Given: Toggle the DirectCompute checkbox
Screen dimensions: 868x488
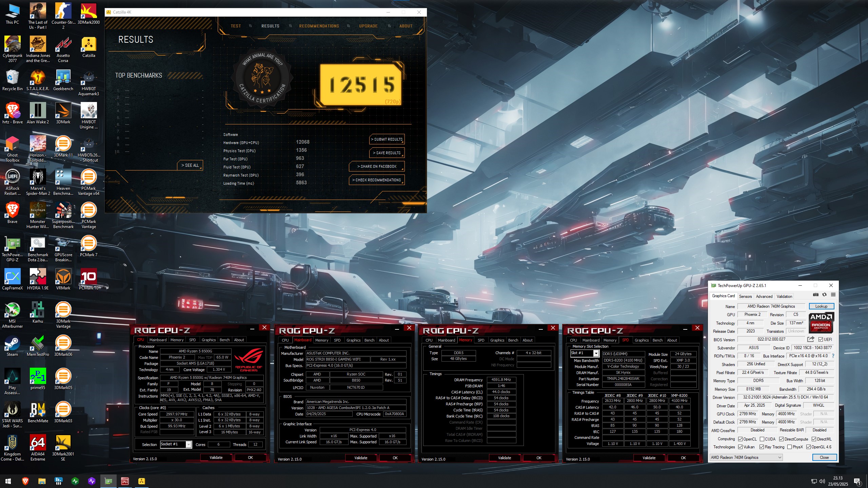Looking at the screenshot, I should pos(782,439).
